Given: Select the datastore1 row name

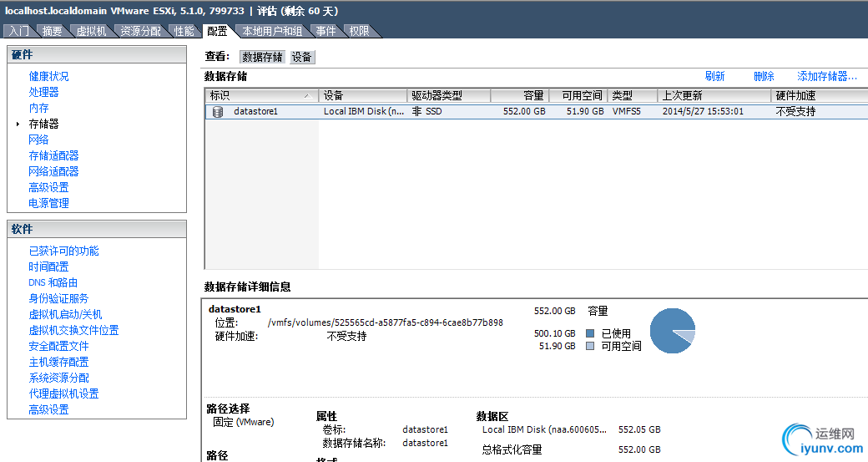Looking at the screenshot, I should click(x=255, y=111).
